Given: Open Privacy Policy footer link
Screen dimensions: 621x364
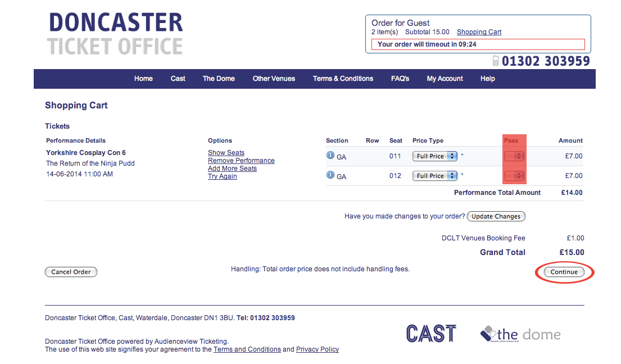Looking at the screenshot, I should (317, 349).
